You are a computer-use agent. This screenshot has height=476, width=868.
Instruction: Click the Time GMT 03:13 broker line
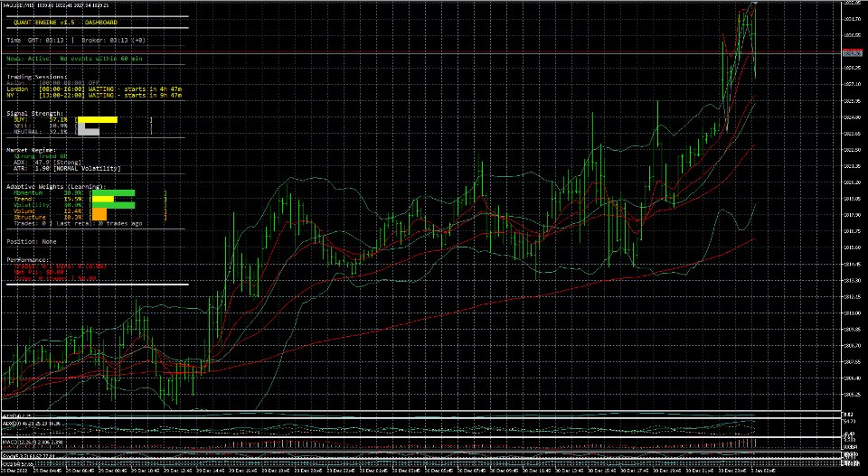76,41
